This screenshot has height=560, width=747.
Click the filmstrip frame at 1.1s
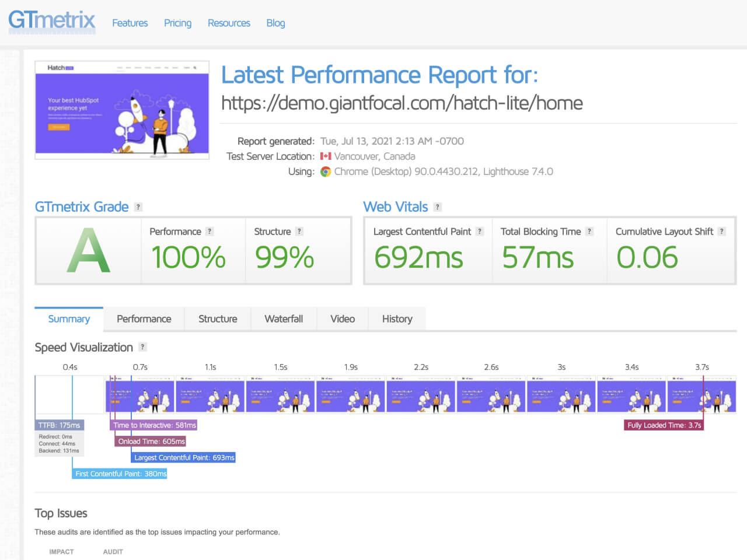(x=210, y=394)
